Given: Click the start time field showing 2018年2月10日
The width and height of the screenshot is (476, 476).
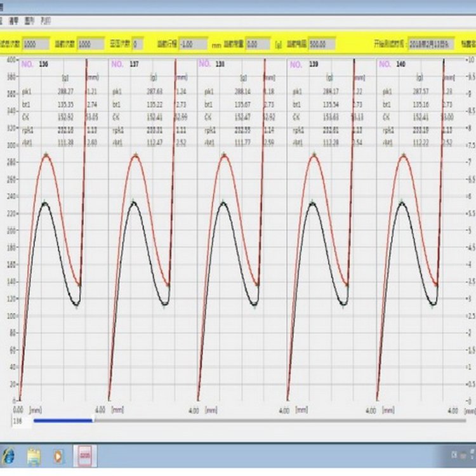Looking at the screenshot, I should 431,44.
